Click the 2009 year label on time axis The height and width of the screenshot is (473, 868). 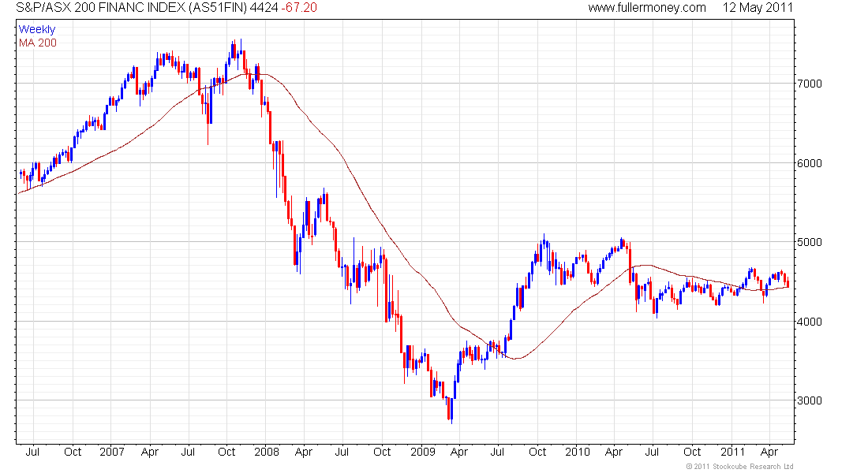pyautogui.click(x=423, y=452)
